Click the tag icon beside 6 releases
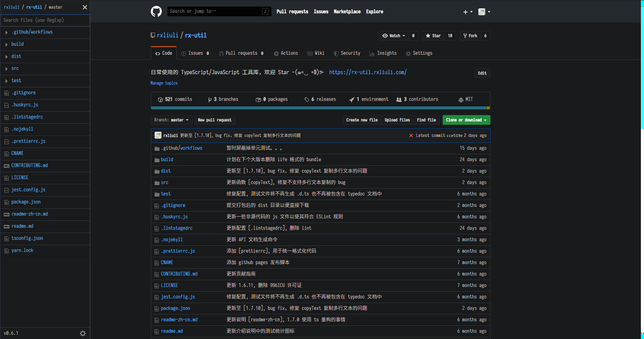This screenshot has width=644, height=339. click(307, 99)
